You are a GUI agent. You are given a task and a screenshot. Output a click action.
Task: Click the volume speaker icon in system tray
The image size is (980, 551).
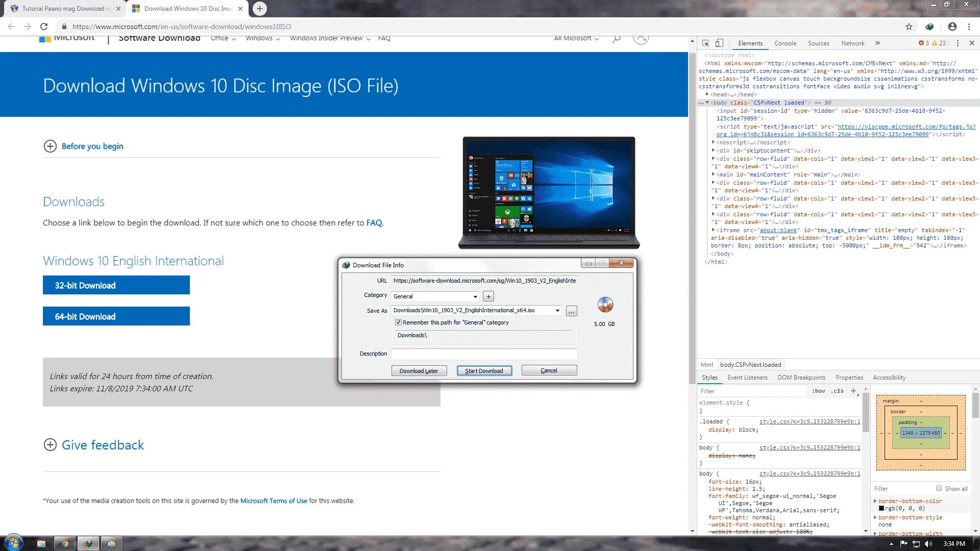tap(928, 544)
